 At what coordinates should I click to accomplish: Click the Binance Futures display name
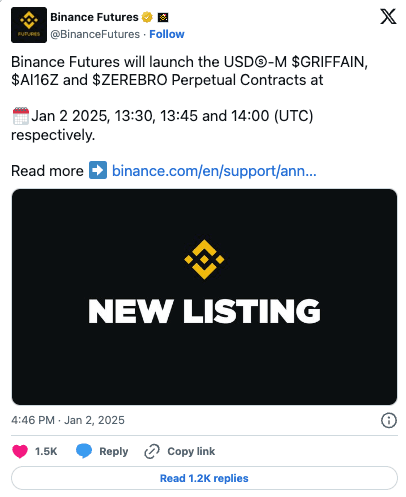(x=94, y=17)
